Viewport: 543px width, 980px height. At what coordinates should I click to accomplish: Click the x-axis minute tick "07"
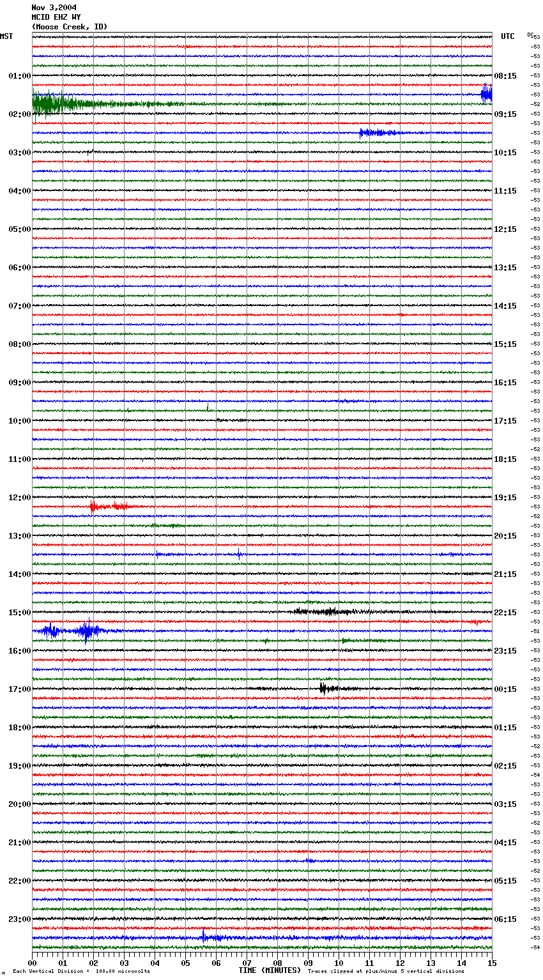click(247, 963)
